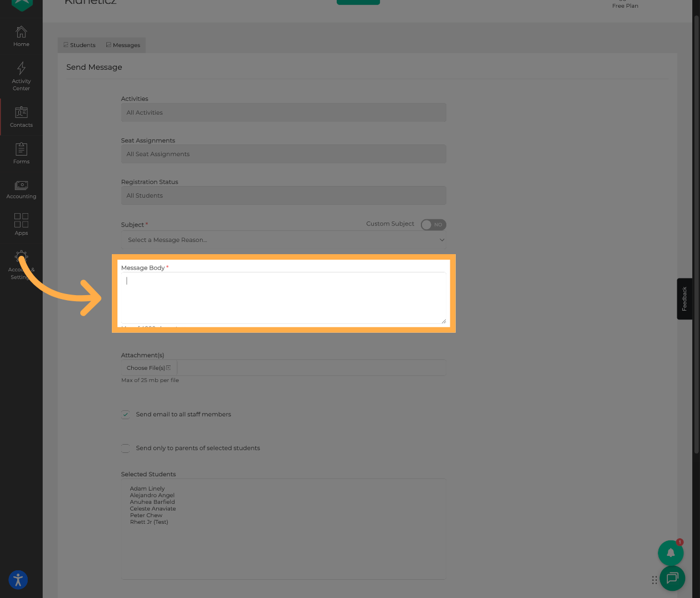
Task: Open the Forms clipboard icon
Action: tap(21, 153)
